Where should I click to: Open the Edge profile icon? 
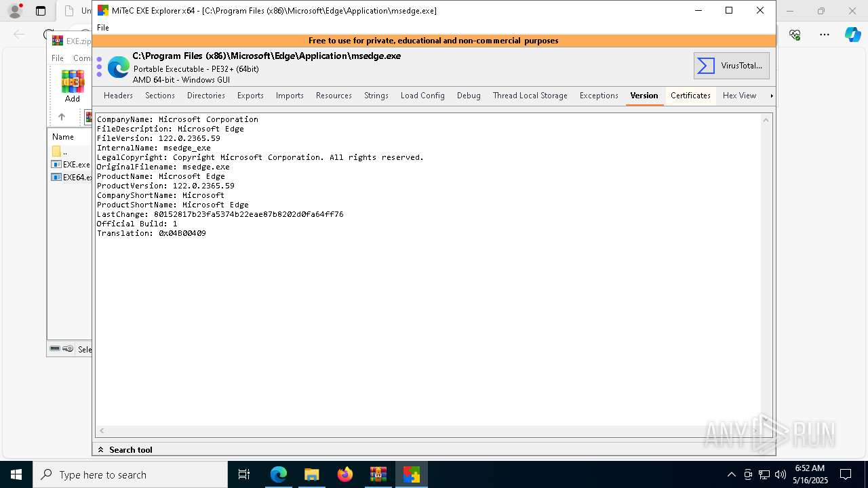15,11
